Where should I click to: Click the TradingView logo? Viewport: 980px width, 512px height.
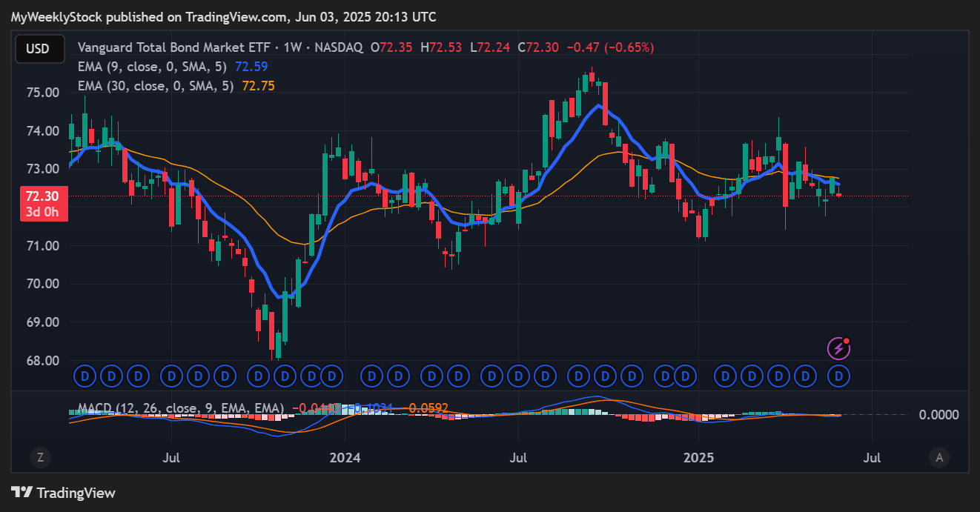pos(63,493)
